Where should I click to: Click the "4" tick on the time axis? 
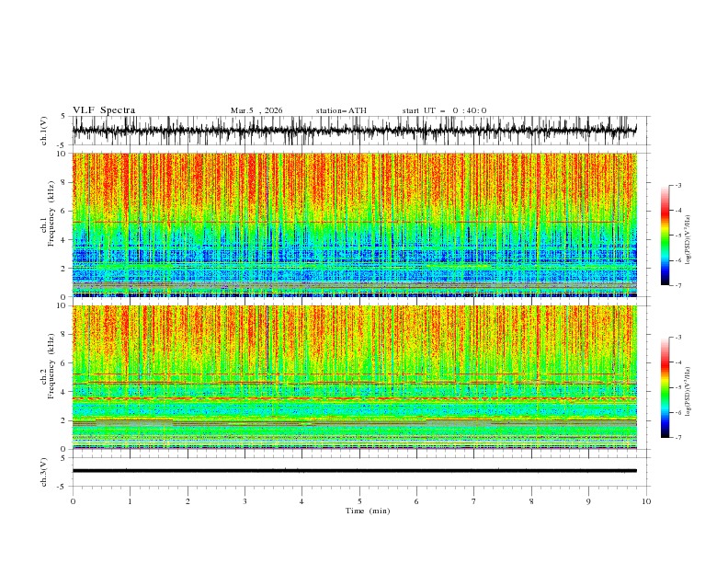click(x=301, y=501)
